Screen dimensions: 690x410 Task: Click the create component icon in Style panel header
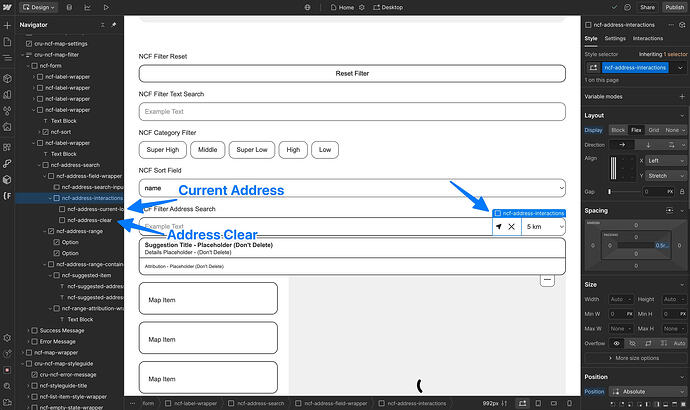(682, 25)
